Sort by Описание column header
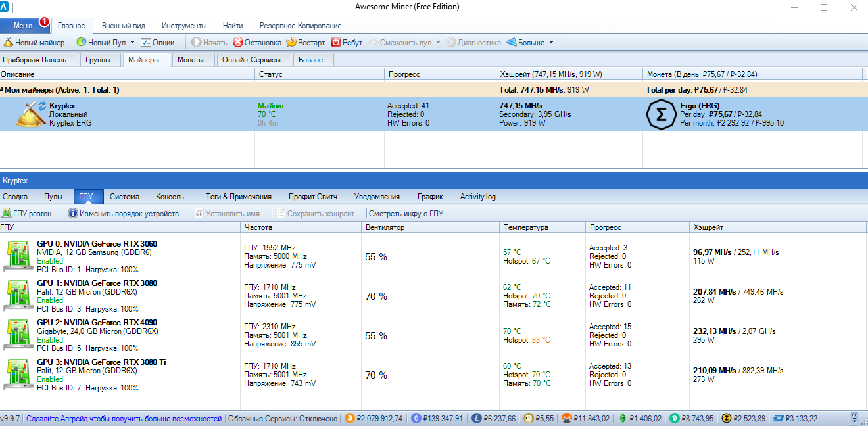 (x=127, y=74)
